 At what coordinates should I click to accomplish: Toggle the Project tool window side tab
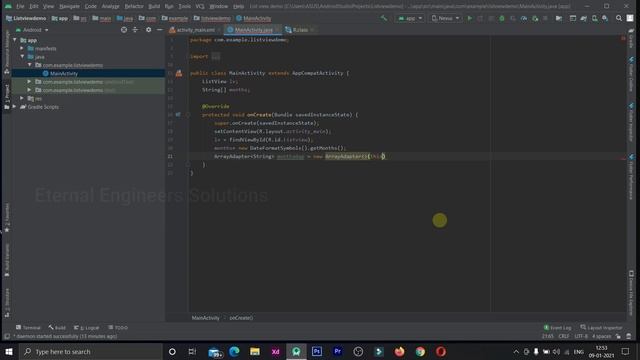(7, 96)
